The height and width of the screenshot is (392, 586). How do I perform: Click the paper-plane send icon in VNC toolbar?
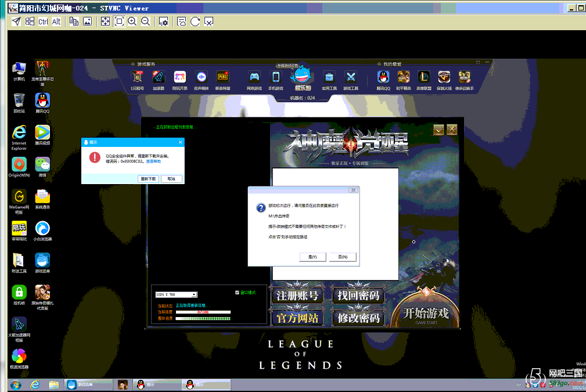tap(16, 21)
